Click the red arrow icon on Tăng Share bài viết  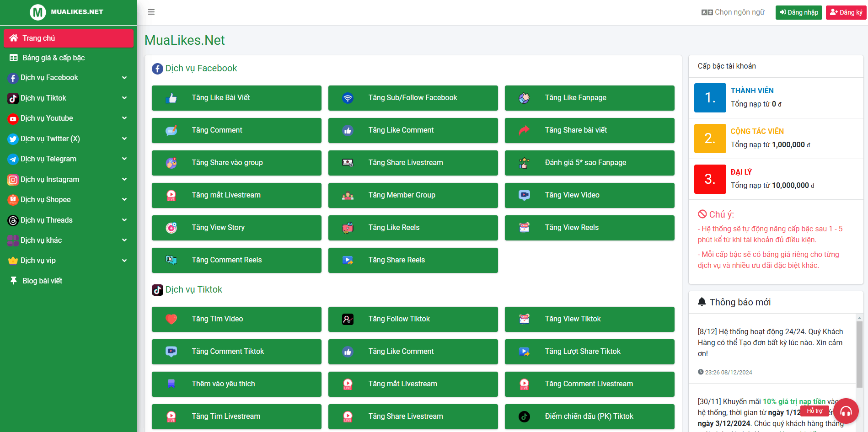[x=524, y=130]
